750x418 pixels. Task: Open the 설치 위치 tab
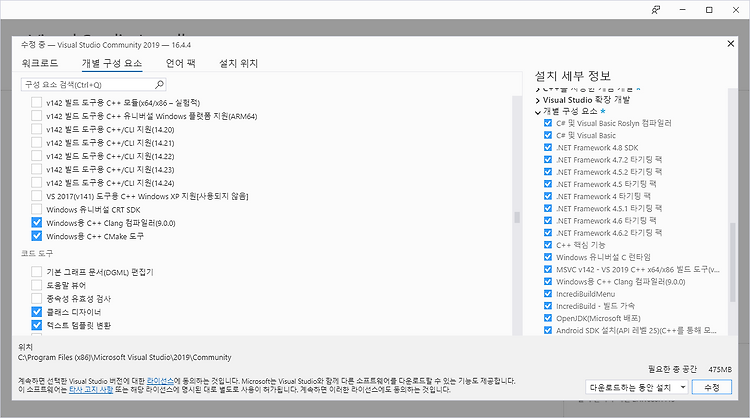point(238,63)
